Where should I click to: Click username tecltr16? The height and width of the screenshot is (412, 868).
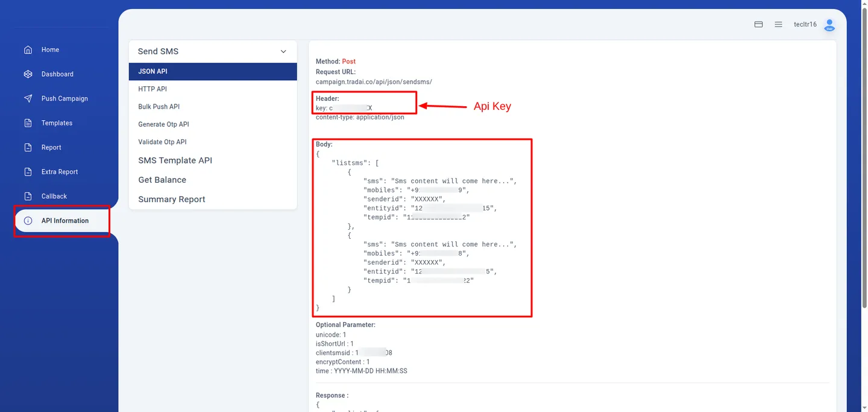click(x=805, y=25)
